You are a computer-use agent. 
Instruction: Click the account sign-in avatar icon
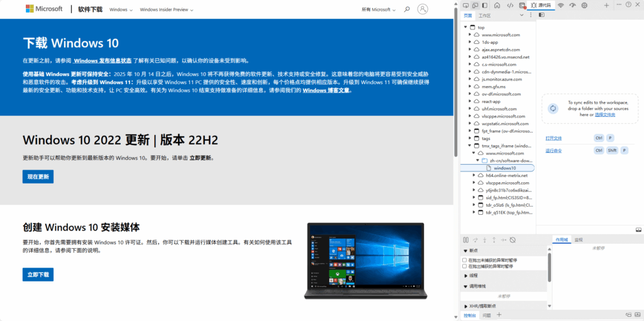(423, 9)
